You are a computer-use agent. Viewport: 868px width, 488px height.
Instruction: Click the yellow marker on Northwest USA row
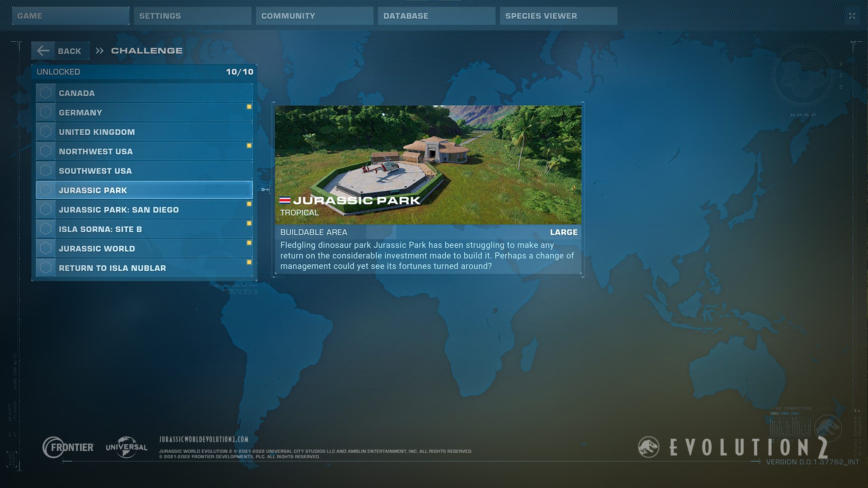[x=249, y=145]
